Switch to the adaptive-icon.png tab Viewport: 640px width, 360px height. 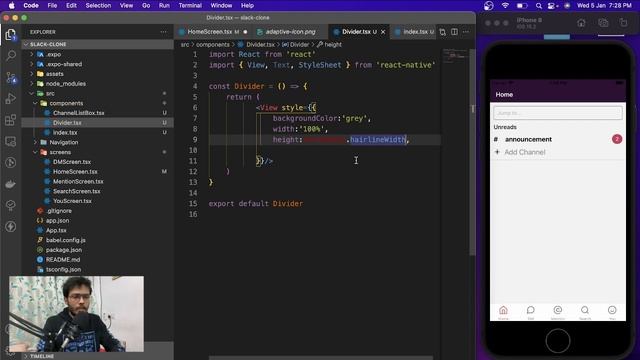click(x=290, y=31)
